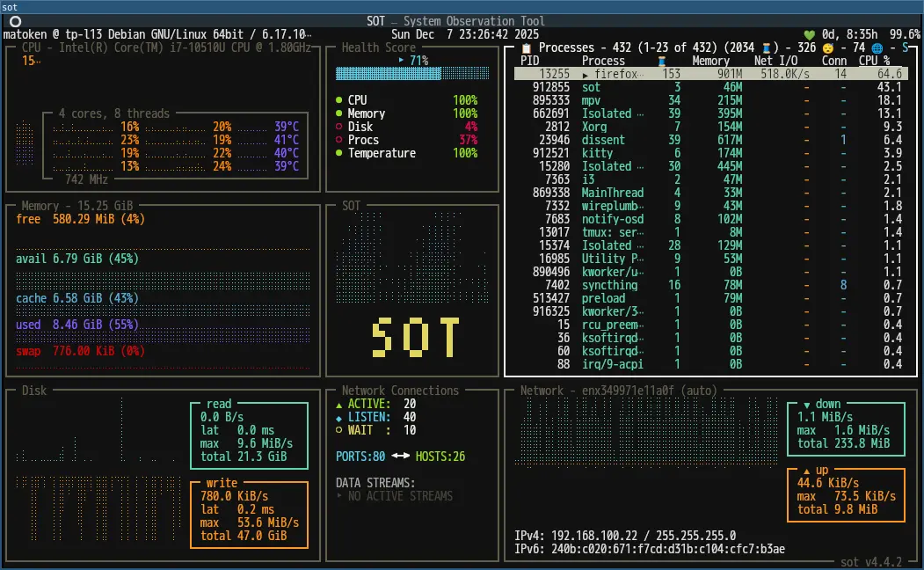
Task: Click the IPv4 address text
Action: point(594,536)
